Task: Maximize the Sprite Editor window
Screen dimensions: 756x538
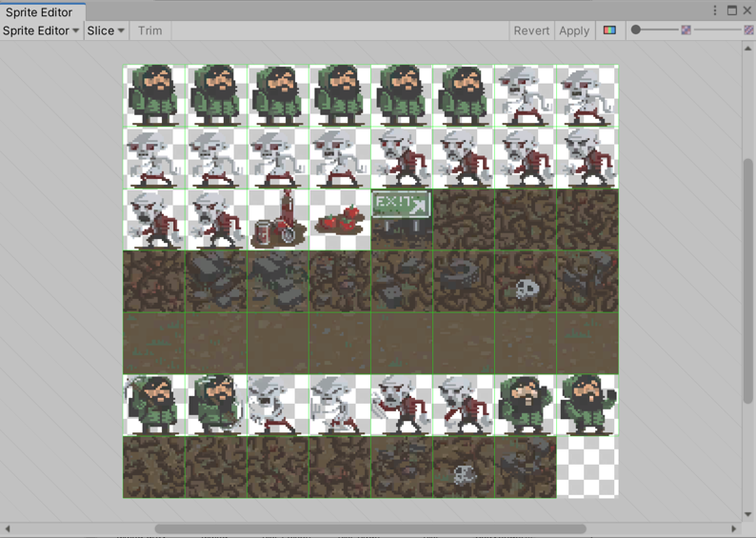Action: pos(731,10)
